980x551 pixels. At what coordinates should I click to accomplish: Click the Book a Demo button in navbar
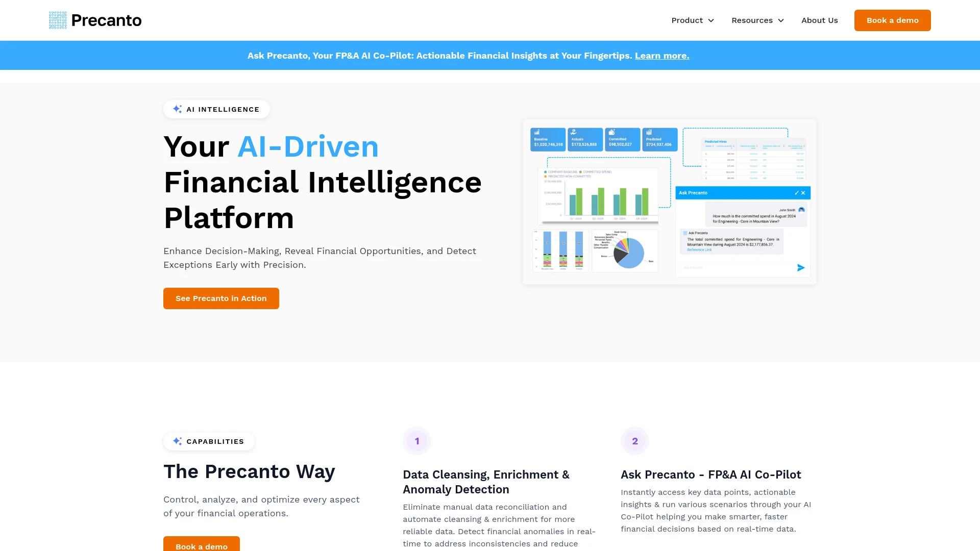(x=893, y=20)
